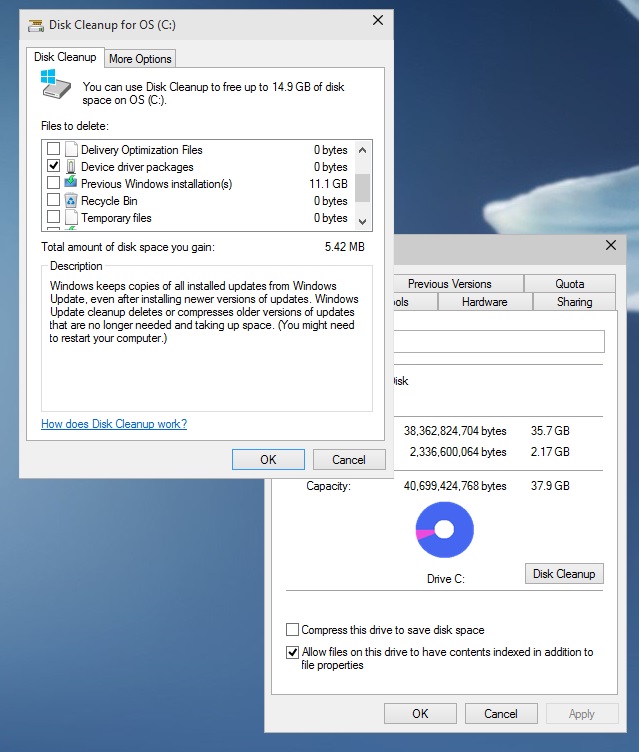Open the Previous Versions tab in Properties

[450, 284]
